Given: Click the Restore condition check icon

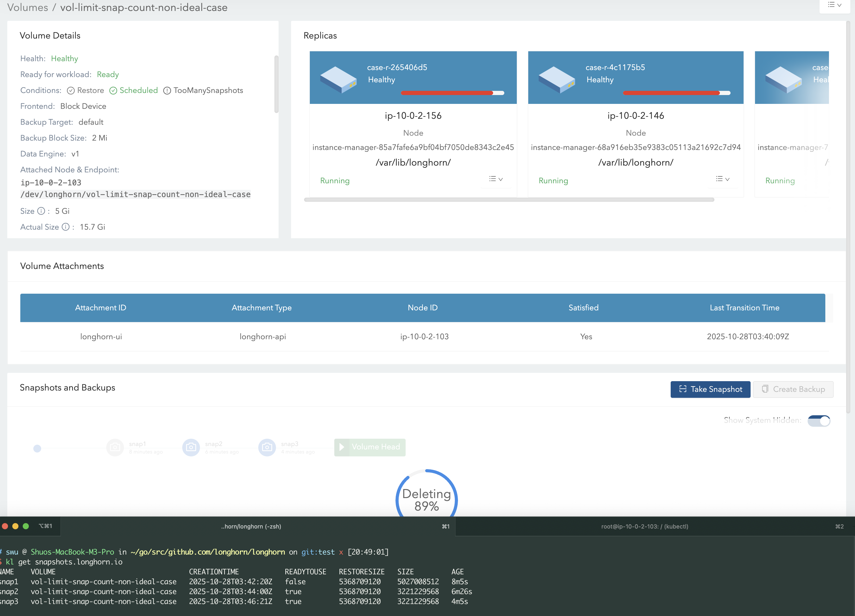Looking at the screenshot, I should coord(71,91).
